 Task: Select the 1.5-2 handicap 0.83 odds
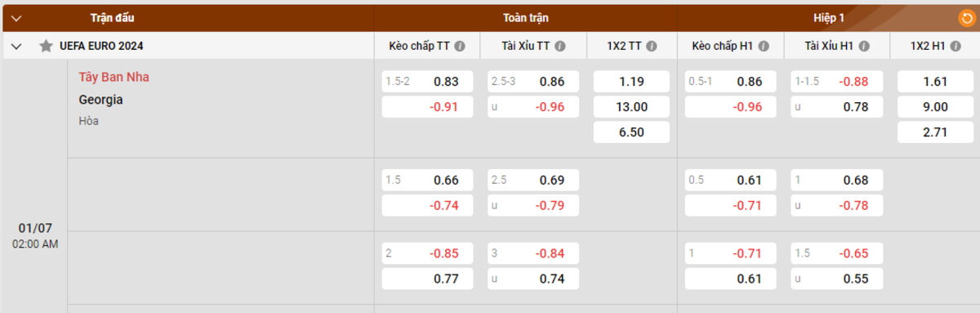[x=428, y=82]
